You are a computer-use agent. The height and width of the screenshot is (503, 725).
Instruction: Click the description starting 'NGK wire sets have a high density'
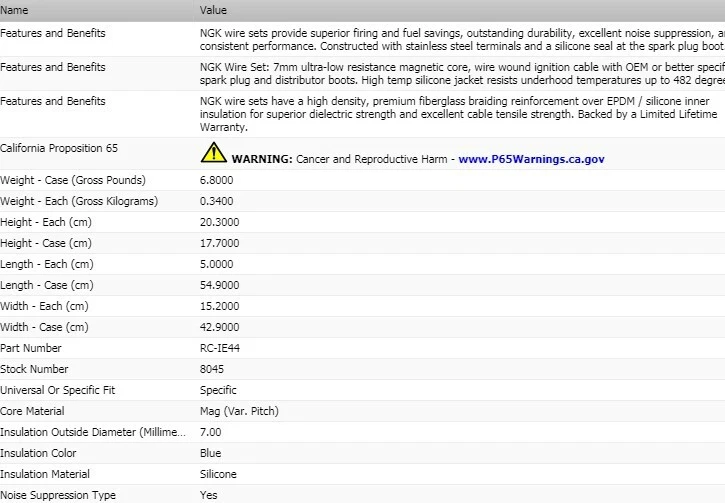[458, 114]
